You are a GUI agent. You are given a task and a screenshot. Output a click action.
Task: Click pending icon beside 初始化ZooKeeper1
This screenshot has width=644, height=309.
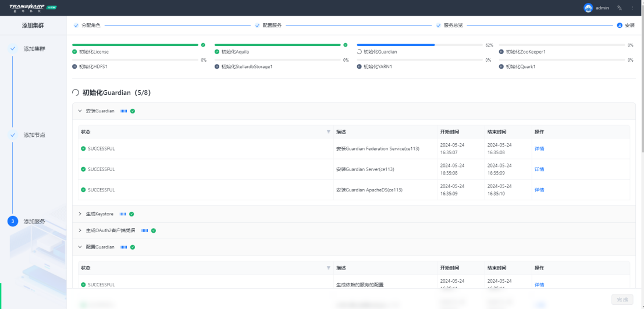coord(501,52)
